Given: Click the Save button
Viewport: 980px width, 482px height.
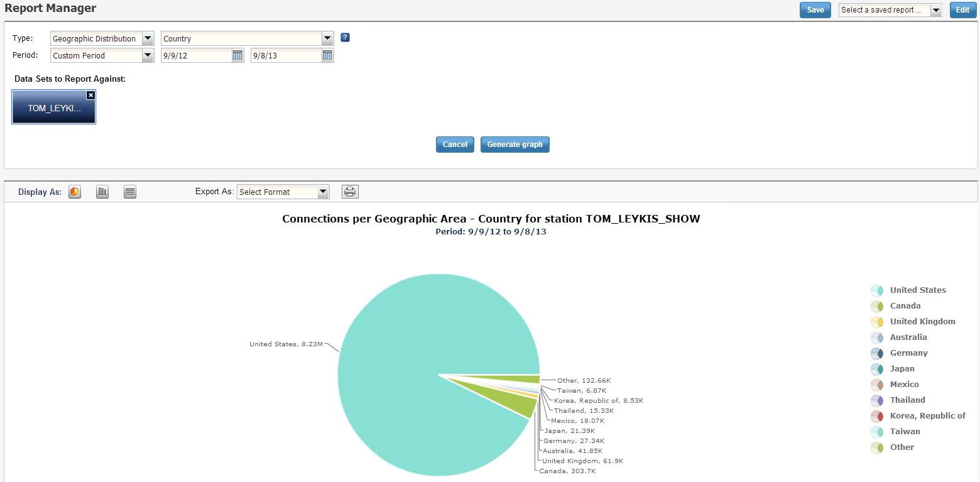Looking at the screenshot, I should [815, 10].
